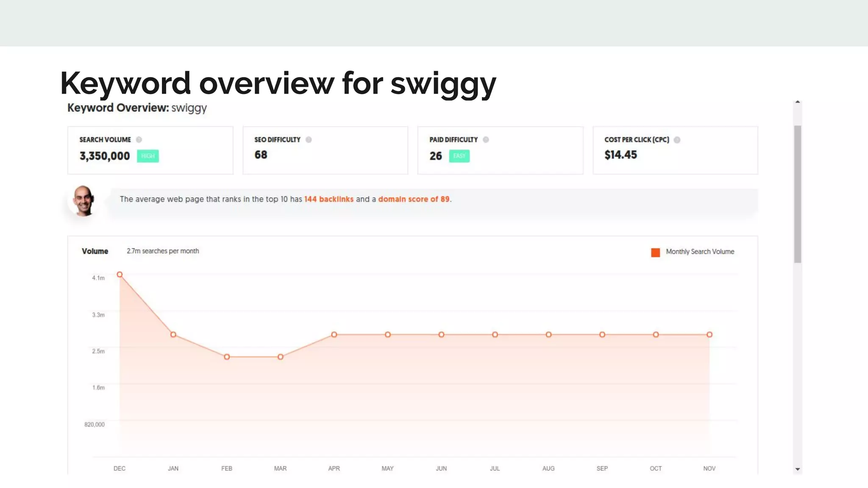The width and height of the screenshot is (868, 488).
Task: Click the 'domain score of 89' text
Action: 414,199
